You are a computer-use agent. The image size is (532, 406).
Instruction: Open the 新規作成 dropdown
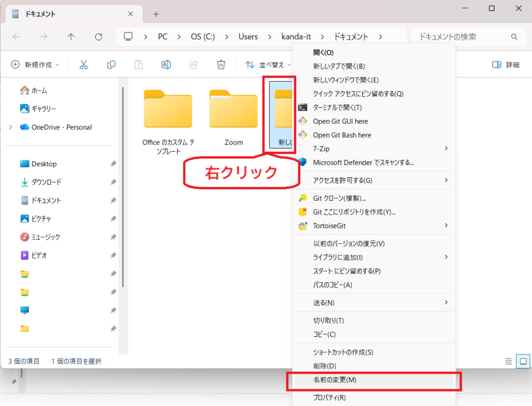tap(35, 65)
